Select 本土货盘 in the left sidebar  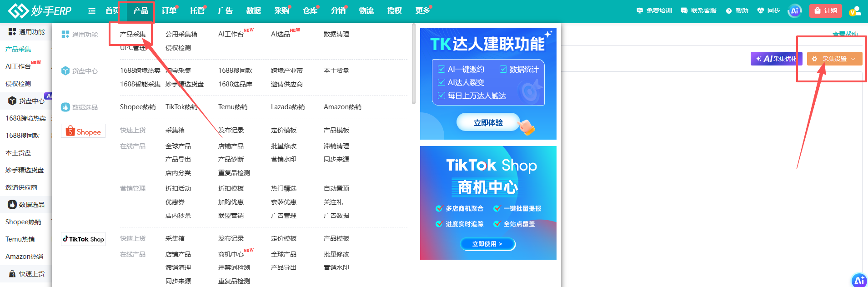[18, 153]
